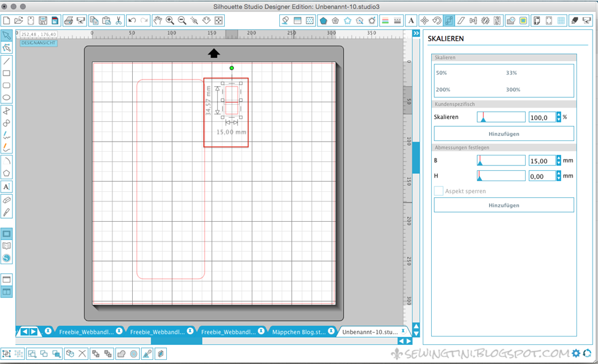
Task: Click the Weld icon
Action: point(121,354)
